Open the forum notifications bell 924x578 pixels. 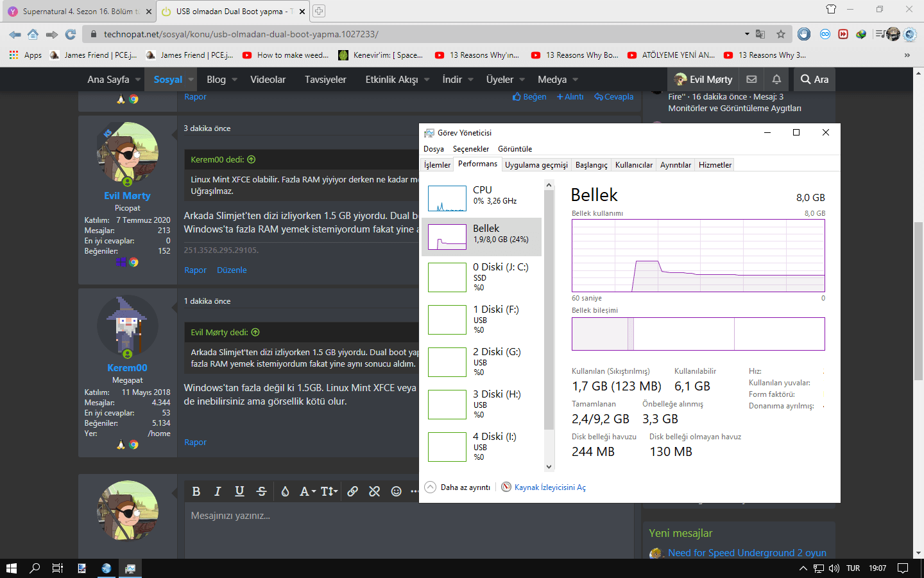point(776,80)
